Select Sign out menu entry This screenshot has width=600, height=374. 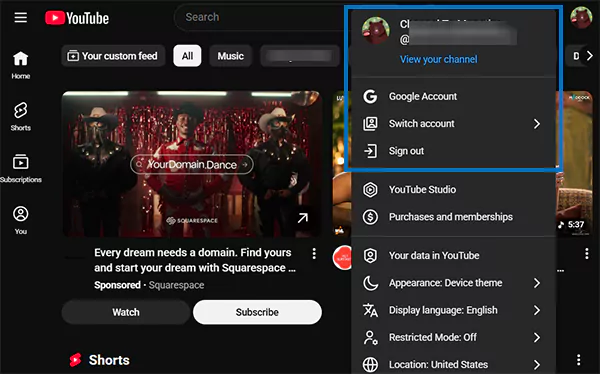coord(453,151)
